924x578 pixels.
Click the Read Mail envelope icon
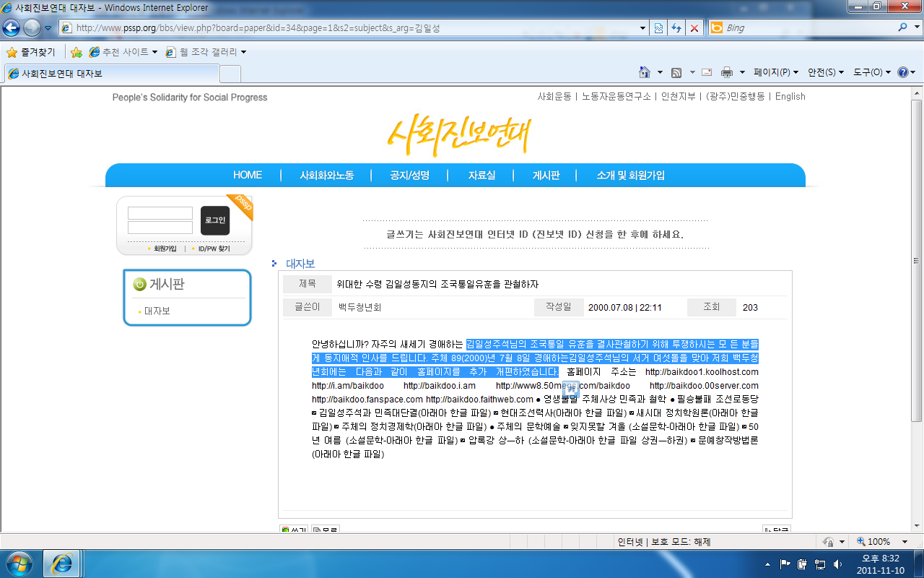(707, 72)
